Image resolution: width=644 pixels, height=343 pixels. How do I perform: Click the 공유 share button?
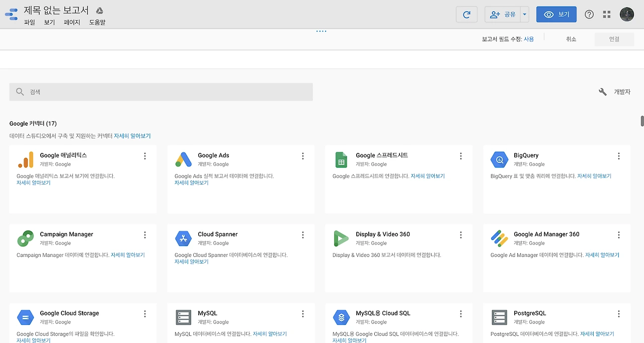(503, 15)
